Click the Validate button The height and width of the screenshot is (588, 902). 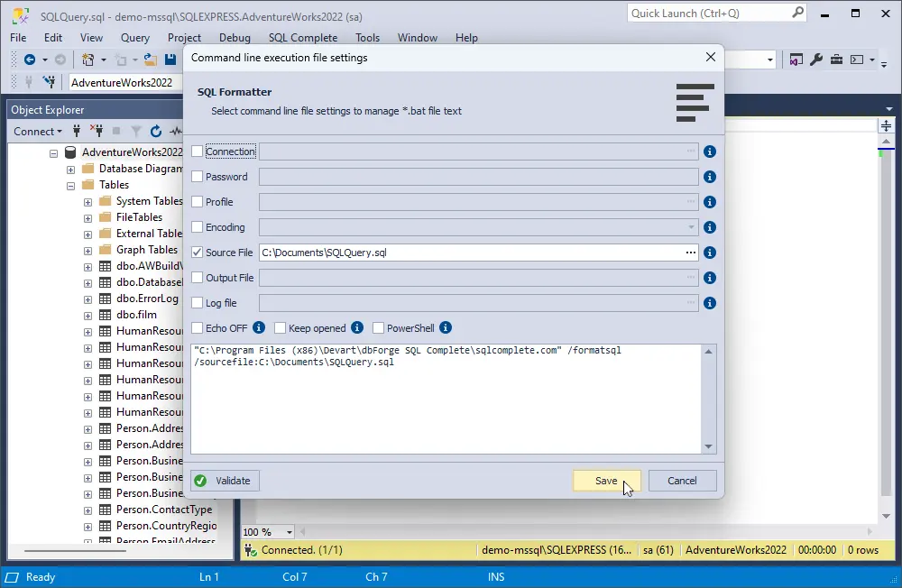[224, 480]
